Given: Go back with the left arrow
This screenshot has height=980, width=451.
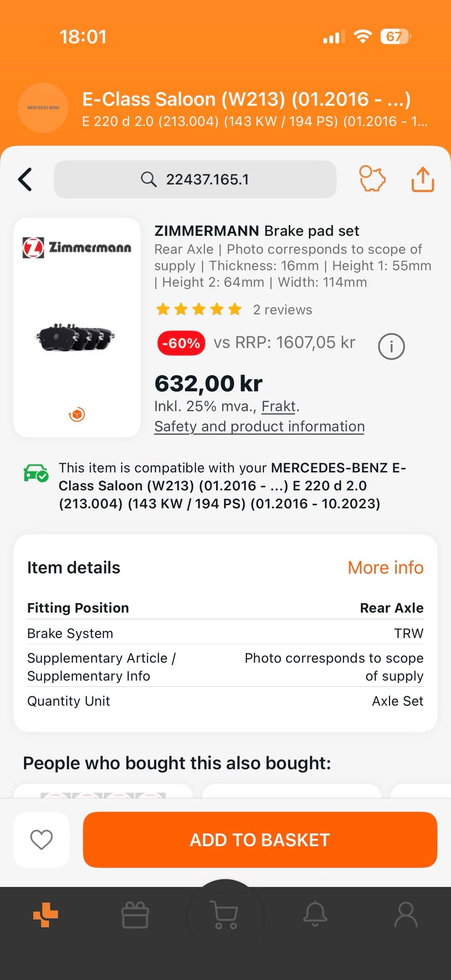Looking at the screenshot, I should click(x=25, y=179).
